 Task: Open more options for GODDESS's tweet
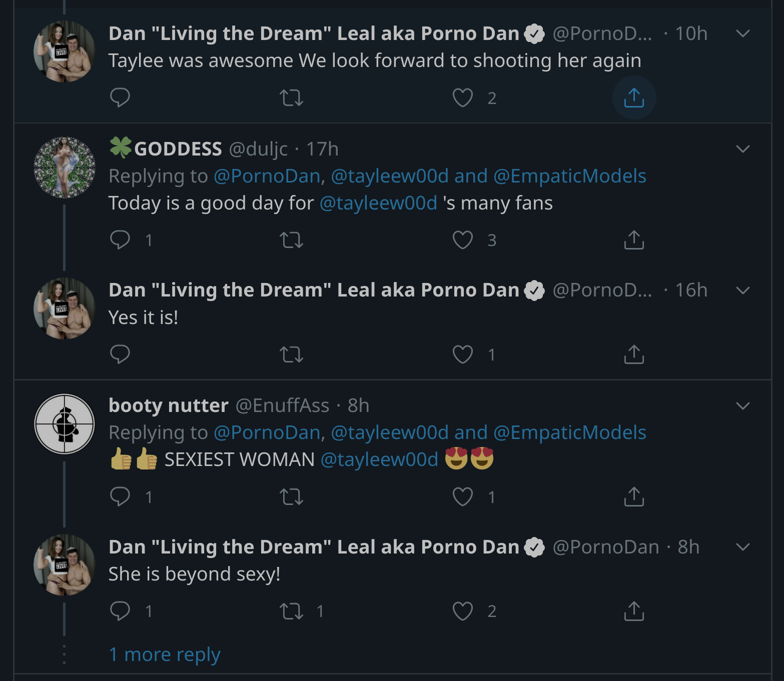coord(742,149)
